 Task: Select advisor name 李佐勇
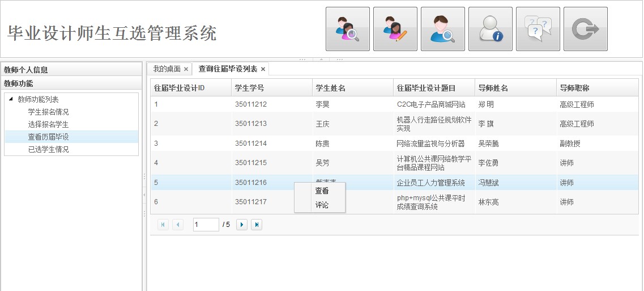click(x=489, y=163)
